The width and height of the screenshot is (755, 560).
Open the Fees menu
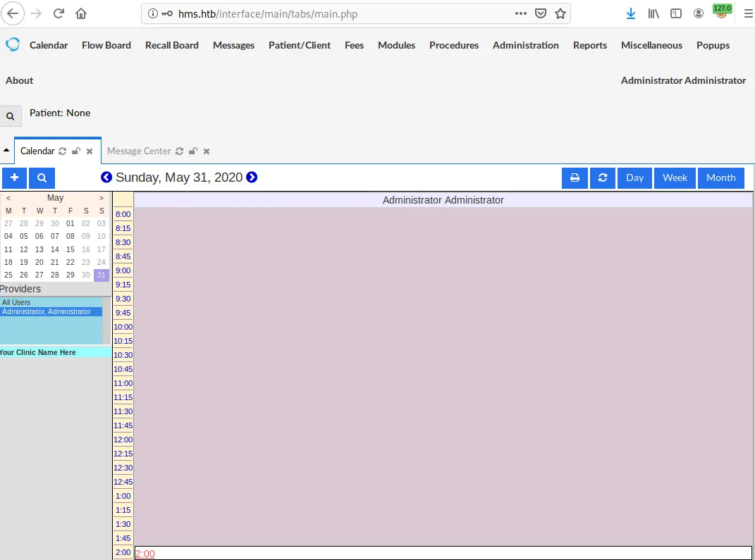click(x=354, y=45)
